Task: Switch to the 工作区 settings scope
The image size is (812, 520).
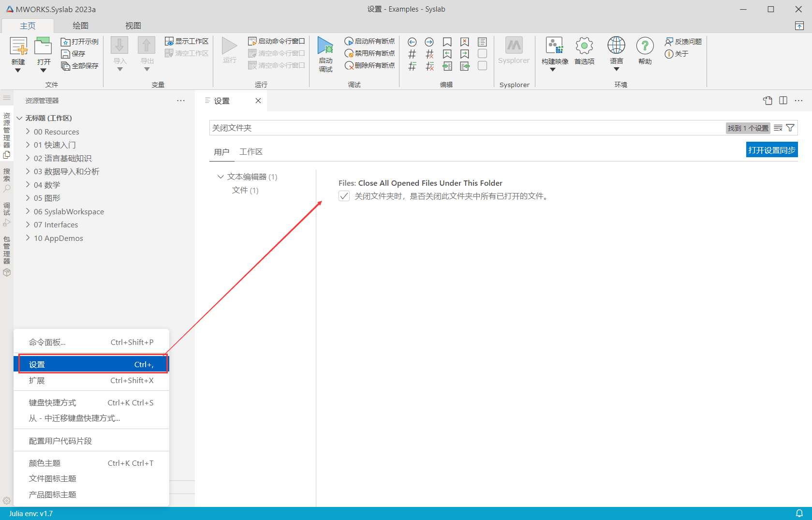Action: [x=251, y=152]
